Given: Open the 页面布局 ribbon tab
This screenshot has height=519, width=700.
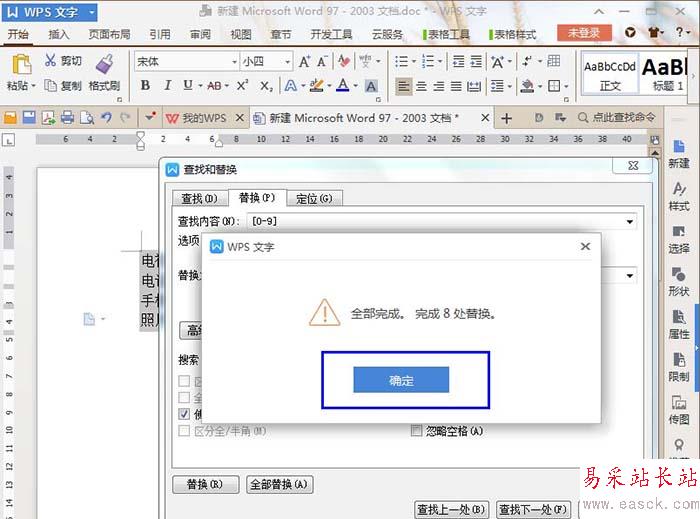Looking at the screenshot, I should 109,34.
